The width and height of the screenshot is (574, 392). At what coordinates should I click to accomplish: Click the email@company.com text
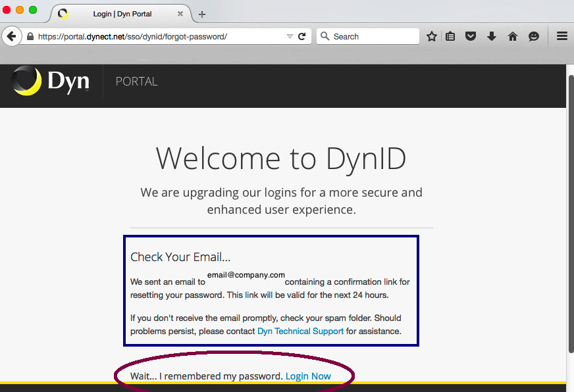click(x=246, y=275)
